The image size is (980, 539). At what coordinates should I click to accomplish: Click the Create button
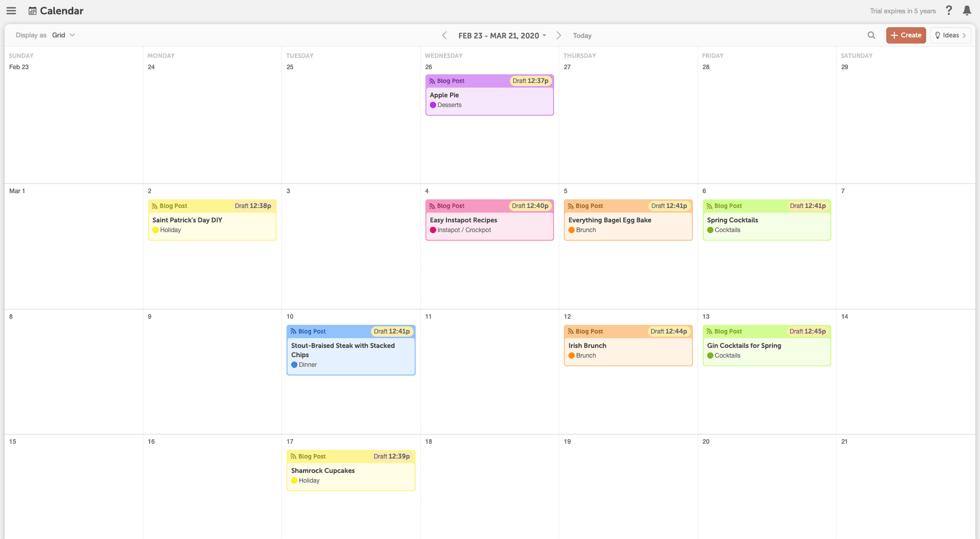click(x=906, y=35)
